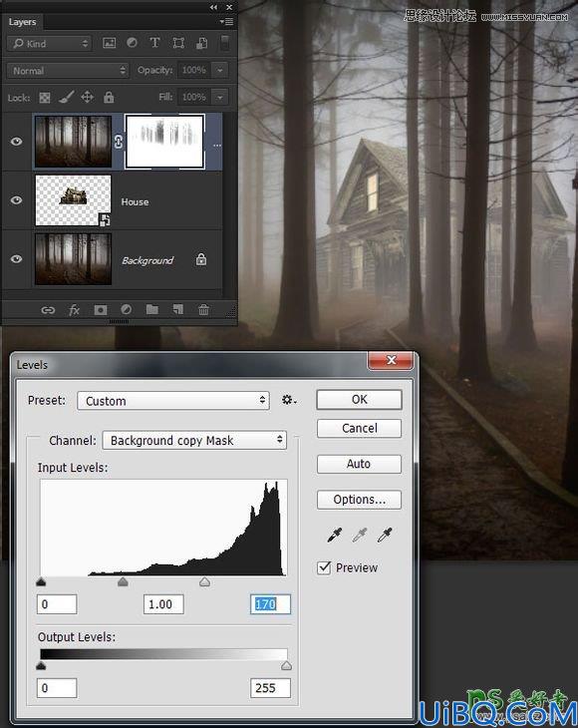Add a layer mask icon

[101, 310]
